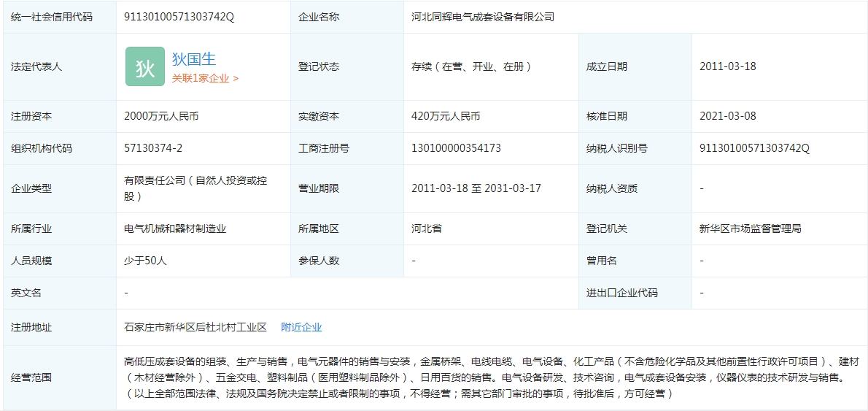Open legal representative 狄国生 profile link
Screen dimensions: 868x411
[x=193, y=59]
